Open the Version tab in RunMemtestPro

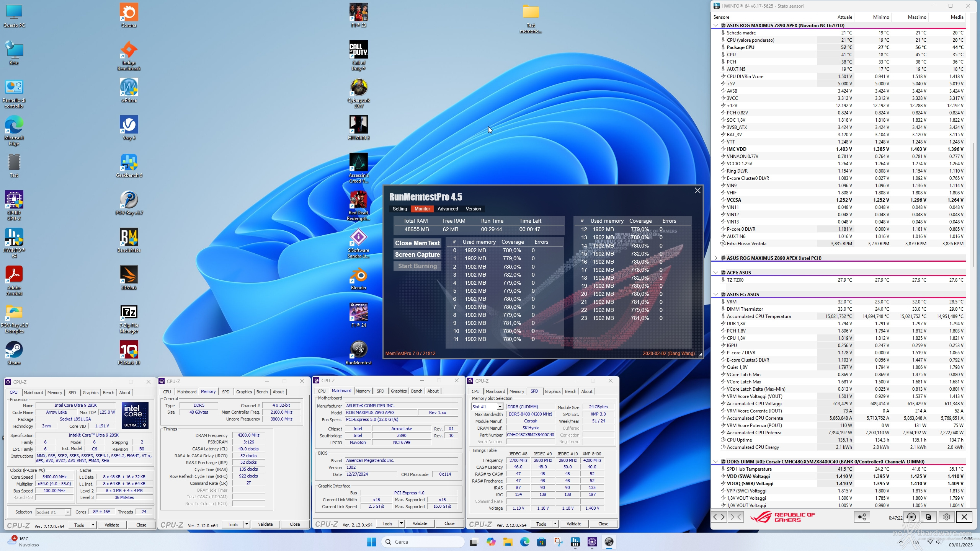point(473,209)
